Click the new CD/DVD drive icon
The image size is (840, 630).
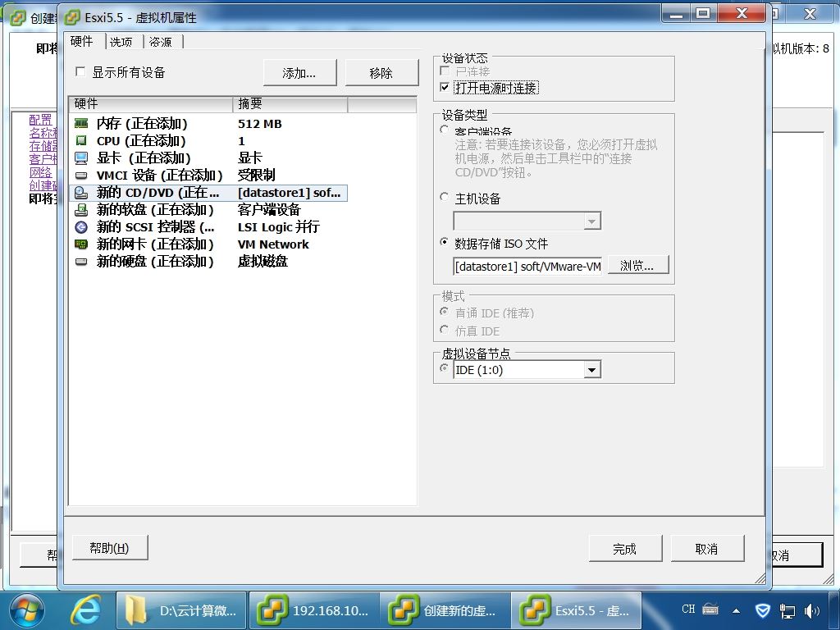pyautogui.click(x=81, y=192)
